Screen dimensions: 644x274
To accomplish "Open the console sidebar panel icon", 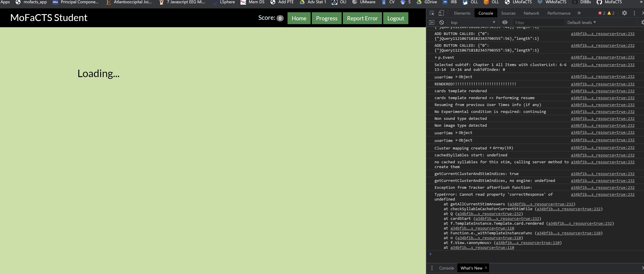I will pyautogui.click(x=432, y=22).
